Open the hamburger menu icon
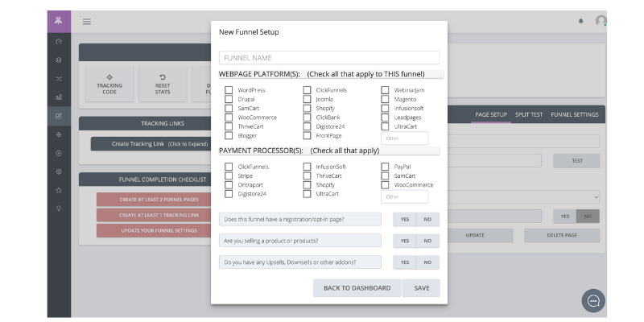 [87, 22]
